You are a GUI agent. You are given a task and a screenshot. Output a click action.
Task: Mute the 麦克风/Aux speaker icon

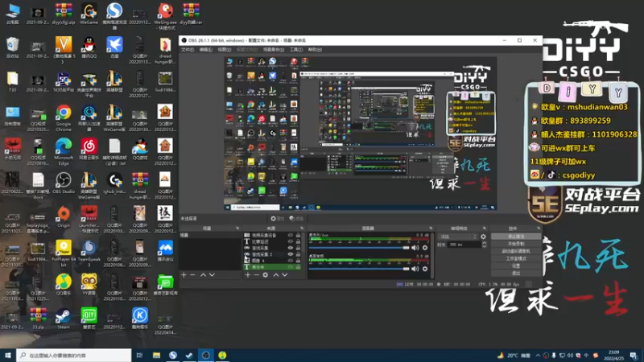coord(415,248)
